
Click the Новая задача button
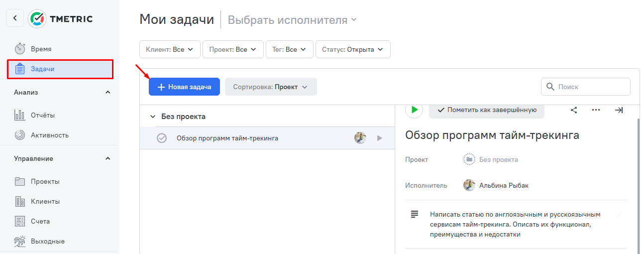click(184, 87)
